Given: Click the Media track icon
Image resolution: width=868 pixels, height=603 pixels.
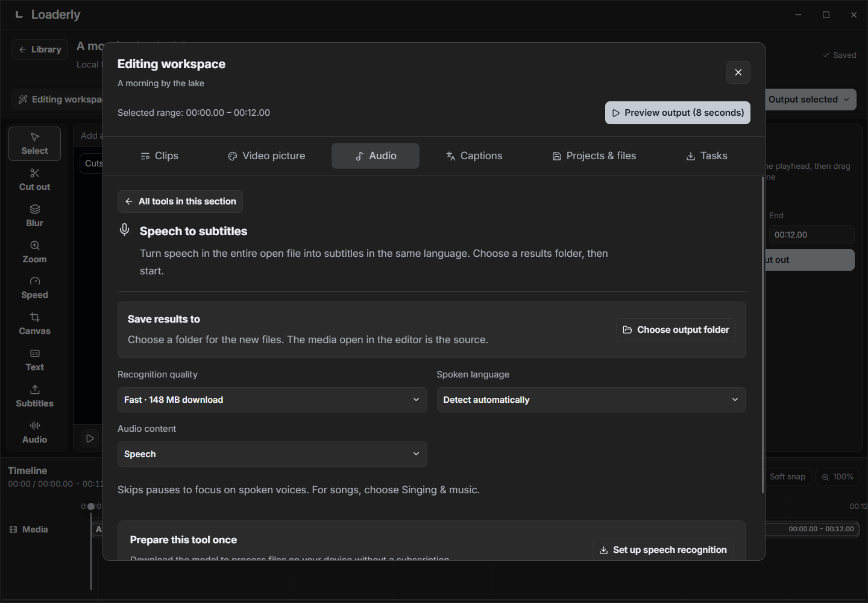Looking at the screenshot, I should (13, 529).
